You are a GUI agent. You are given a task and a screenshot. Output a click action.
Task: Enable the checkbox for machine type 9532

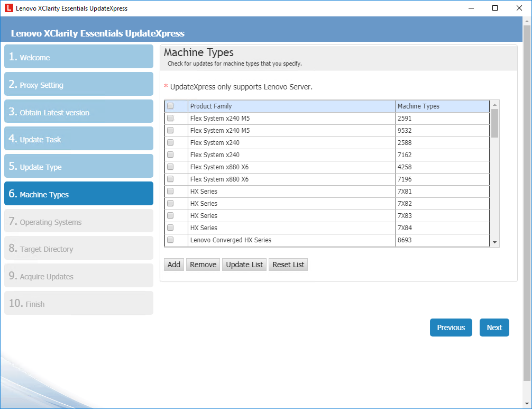pyautogui.click(x=170, y=130)
